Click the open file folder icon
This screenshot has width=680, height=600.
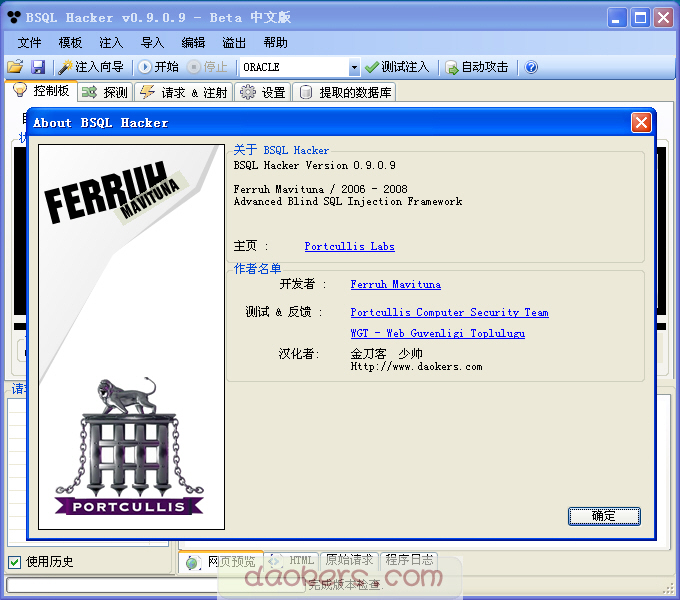coord(15,67)
